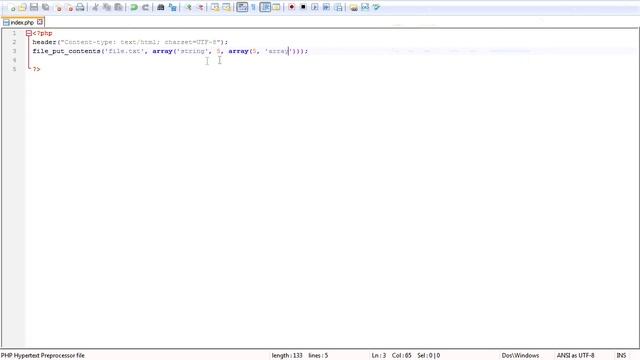Close current document via toolbar Close icon

(58, 7)
